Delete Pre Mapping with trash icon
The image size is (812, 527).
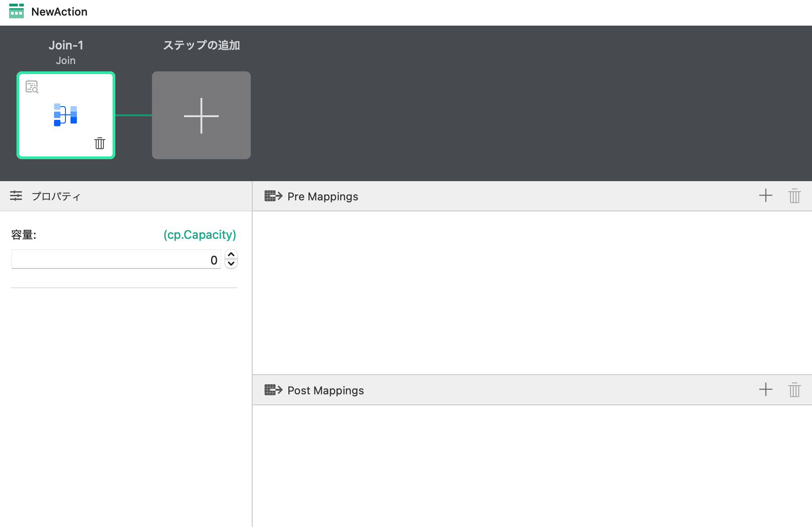click(795, 196)
